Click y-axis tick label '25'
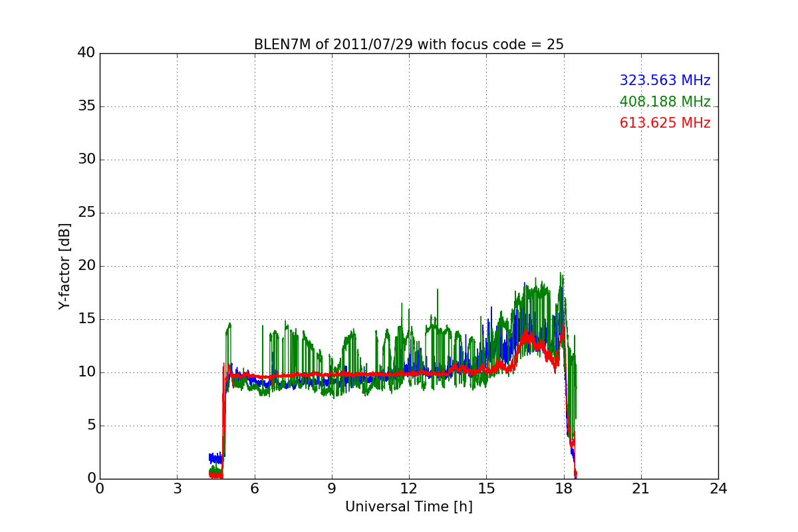 coord(86,213)
